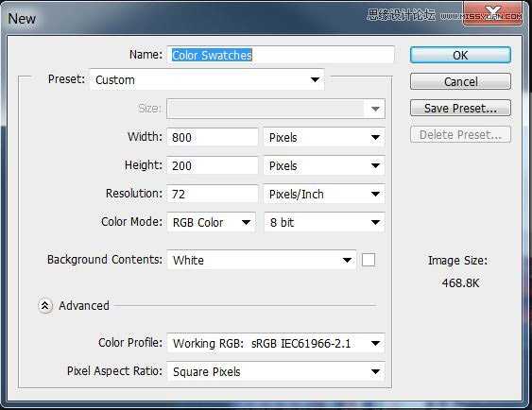Image resolution: width=532 pixels, height=410 pixels.
Task: Click the Cancel button
Action: pyautogui.click(x=460, y=81)
